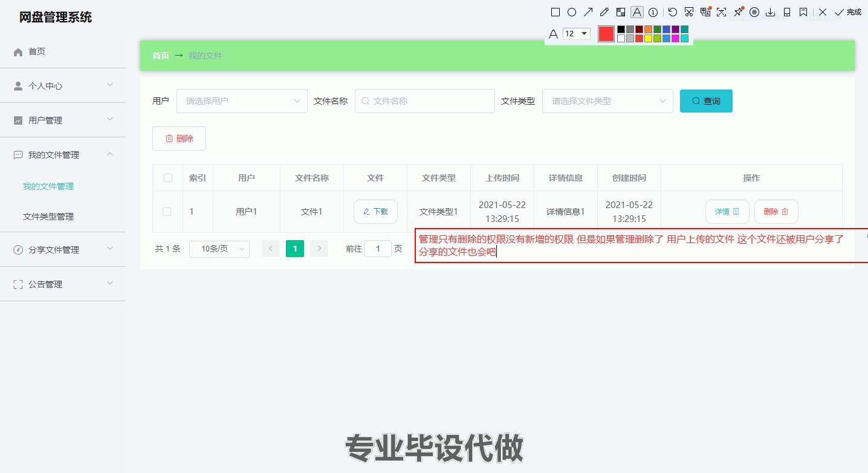Open 首页 in the sidebar

tap(63, 51)
